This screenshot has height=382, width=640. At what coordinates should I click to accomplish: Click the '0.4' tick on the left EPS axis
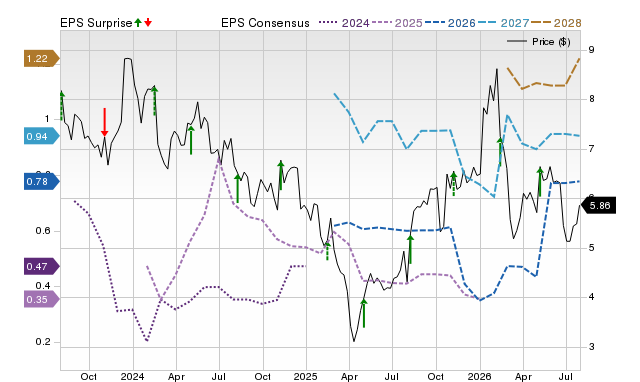43,286
